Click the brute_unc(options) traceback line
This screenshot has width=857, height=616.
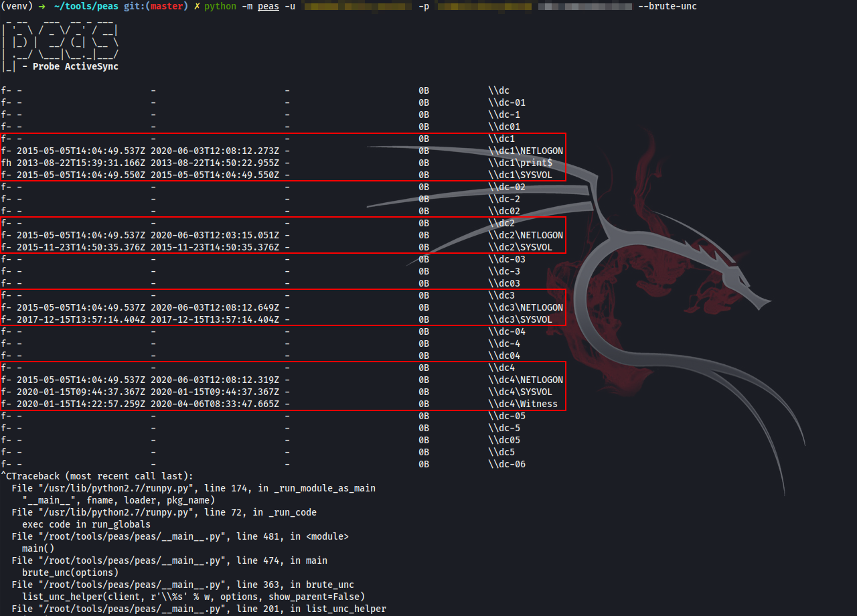click(x=70, y=572)
